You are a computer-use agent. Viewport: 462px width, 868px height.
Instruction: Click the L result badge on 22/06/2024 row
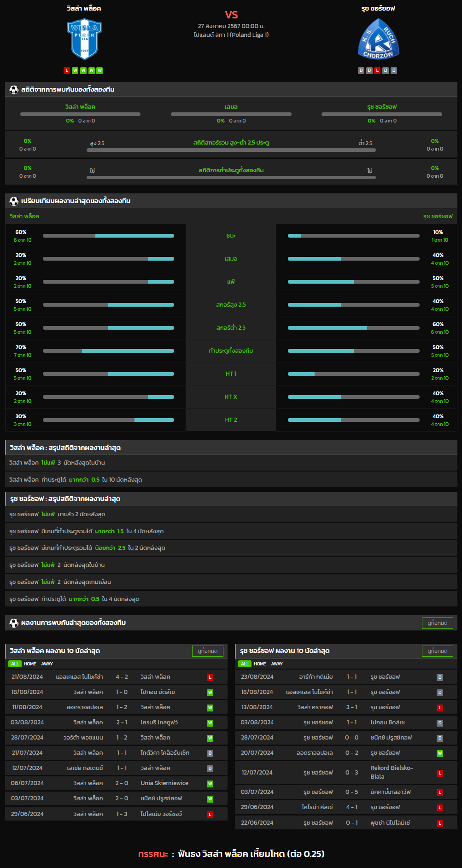point(440,823)
